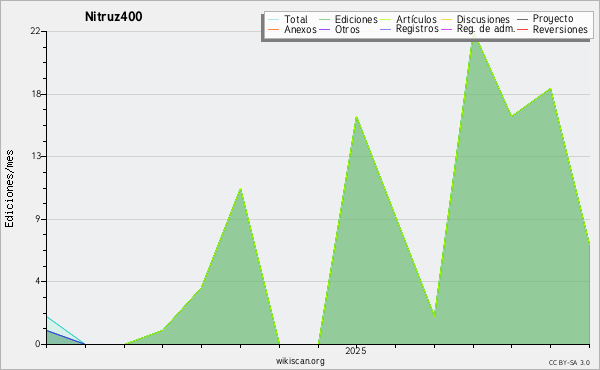Click the 4 y-axis value
Image resolution: width=600 pixels, height=370 pixels.
click(38, 281)
